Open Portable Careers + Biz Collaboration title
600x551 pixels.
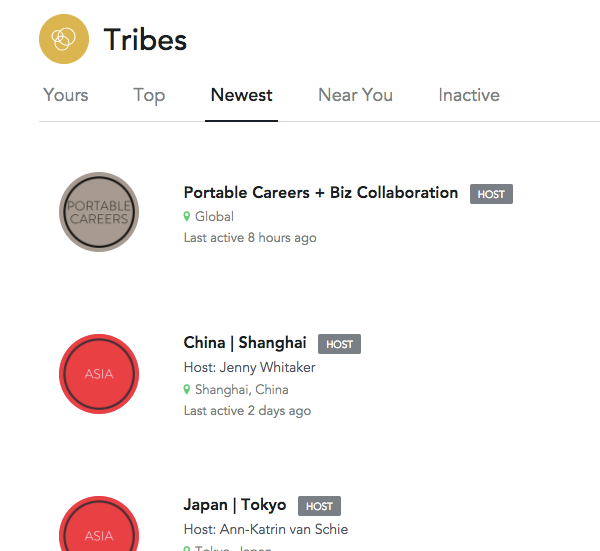pyautogui.click(x=321, y=192)
